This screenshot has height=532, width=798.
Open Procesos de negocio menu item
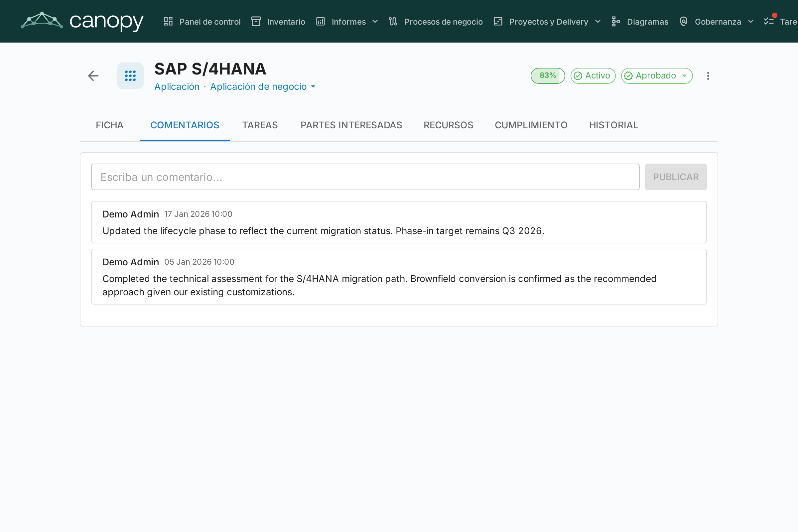[436, 21]
